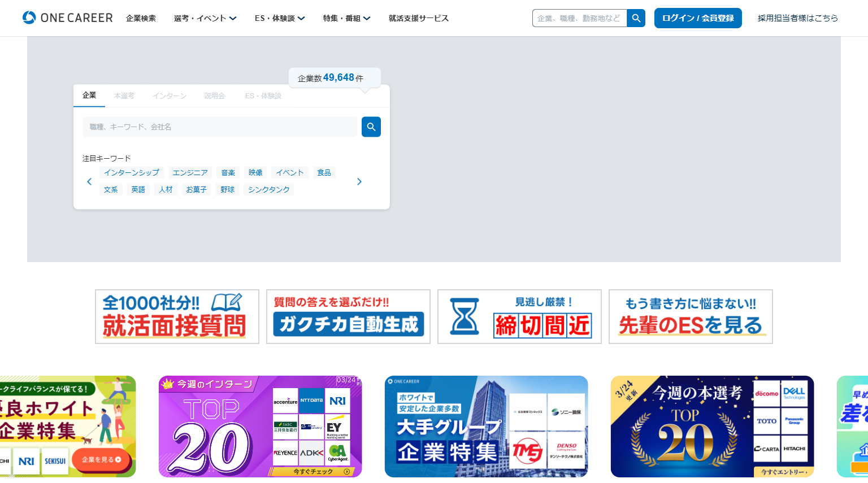
Task: Select the シンクタンク keyword tag
Action: 269,190
